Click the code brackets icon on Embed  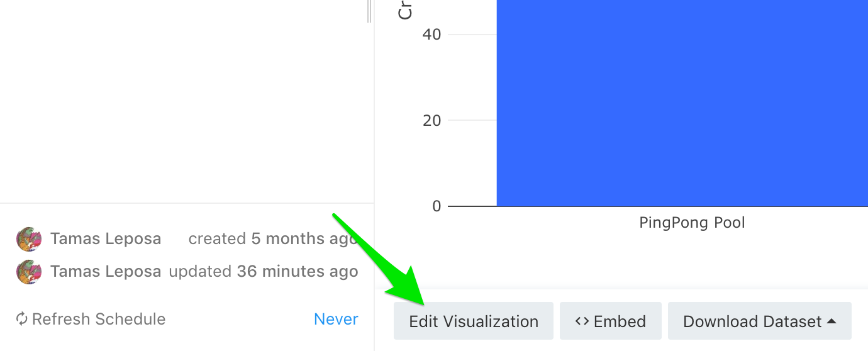[x=582, y=321]
